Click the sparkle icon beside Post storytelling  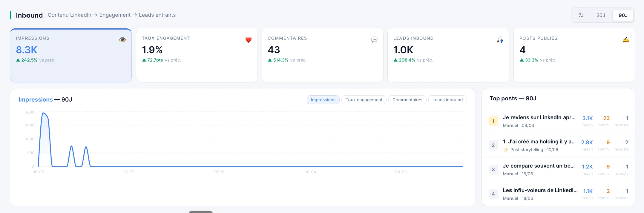[x=506, y=150]
